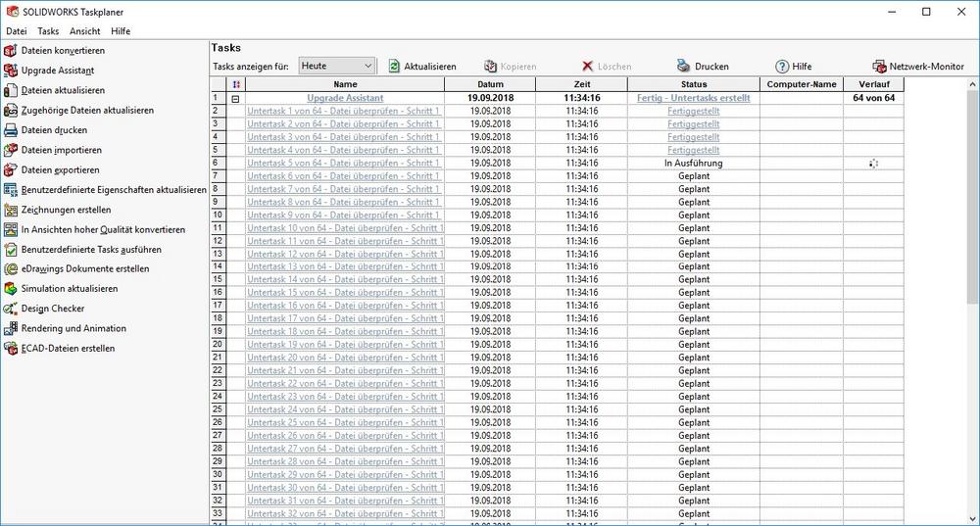Click the task list vertical scrollbar

(x=972, y=294)
